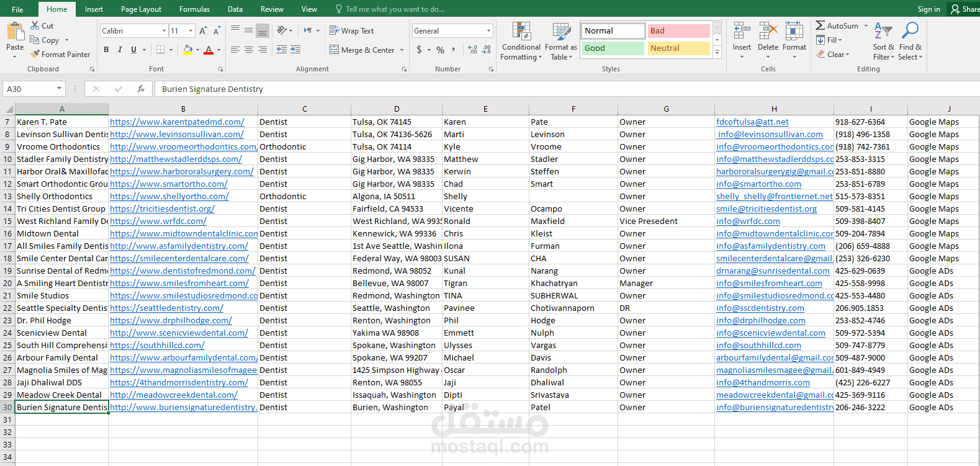Switch to the Review tab

point(272,9)
